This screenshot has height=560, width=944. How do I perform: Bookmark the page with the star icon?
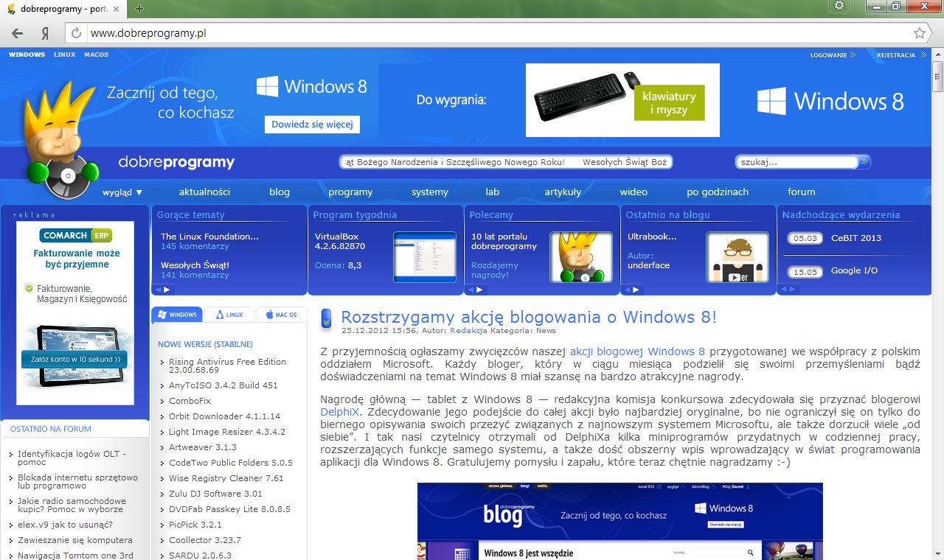(x=920, y=33)
